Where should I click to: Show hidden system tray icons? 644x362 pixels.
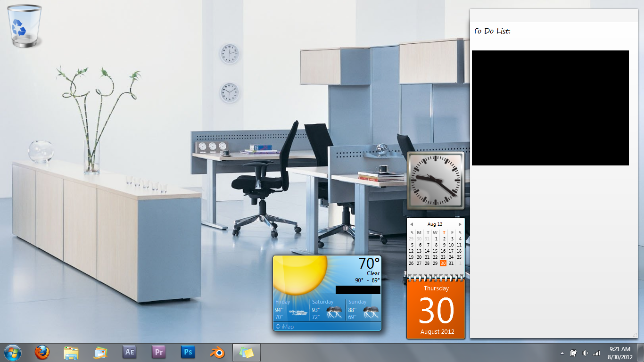[x=562, y=353]
